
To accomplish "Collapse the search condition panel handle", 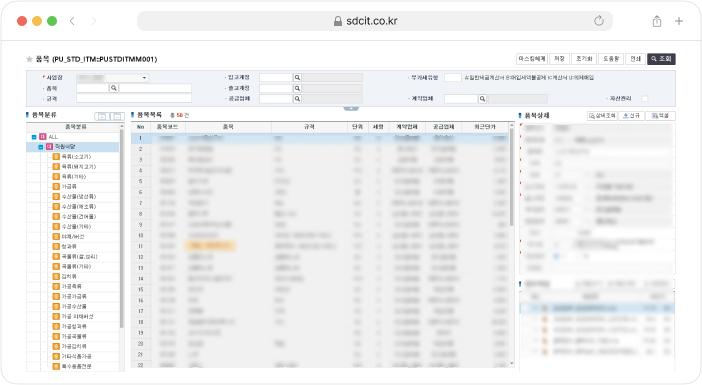I will click(x=351, y=108).
